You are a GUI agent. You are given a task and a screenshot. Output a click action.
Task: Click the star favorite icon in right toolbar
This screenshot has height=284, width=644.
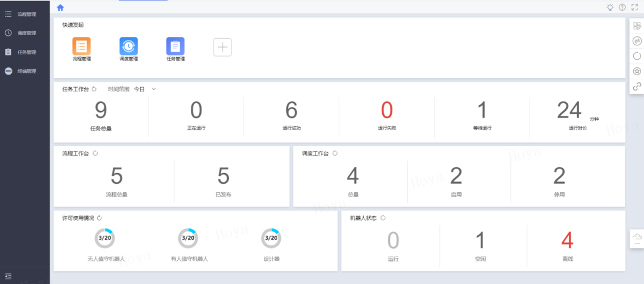coord(637,71)
